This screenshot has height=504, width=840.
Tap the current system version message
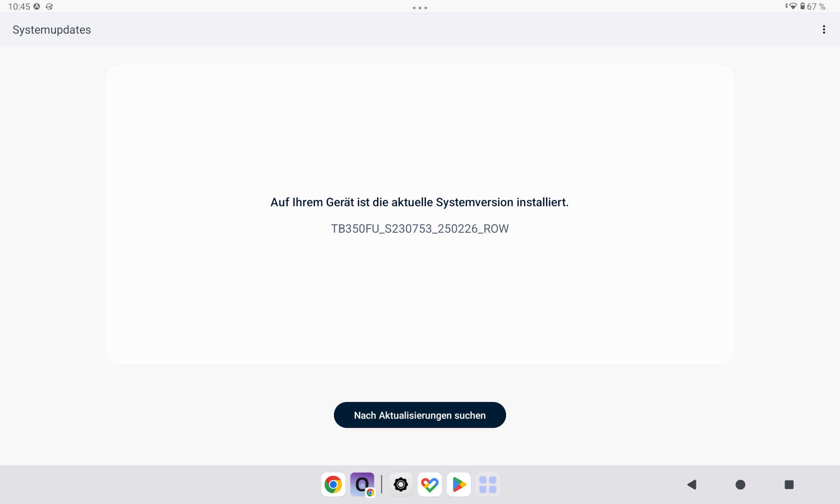click(420, 202)
